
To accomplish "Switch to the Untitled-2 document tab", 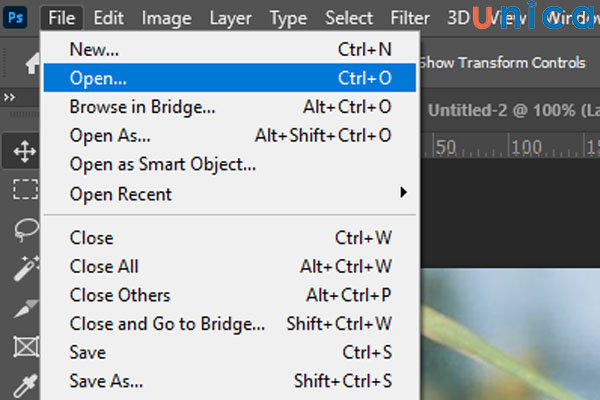I will 510,110.
